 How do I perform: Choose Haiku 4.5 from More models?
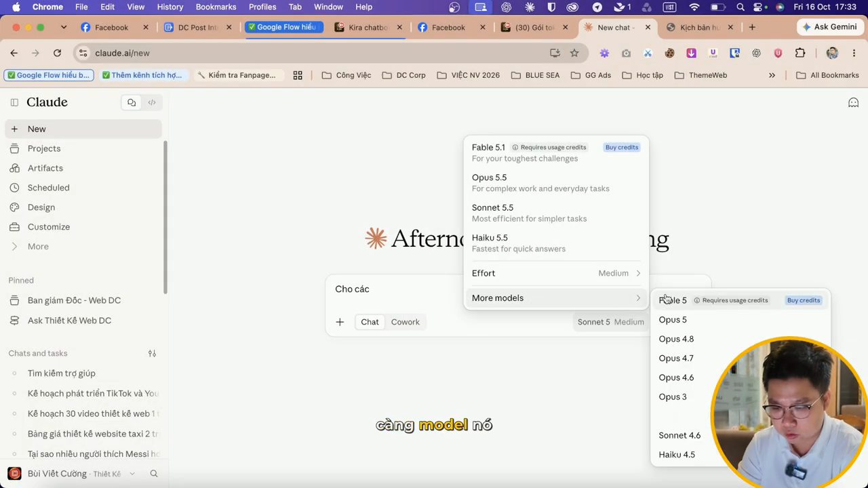tap(677, 455)
